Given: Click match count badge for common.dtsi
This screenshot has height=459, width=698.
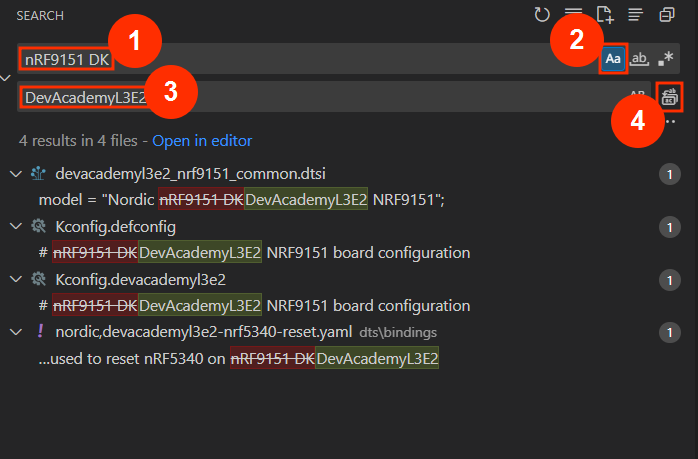Looking at the screenshot, I should coord(670,174).
